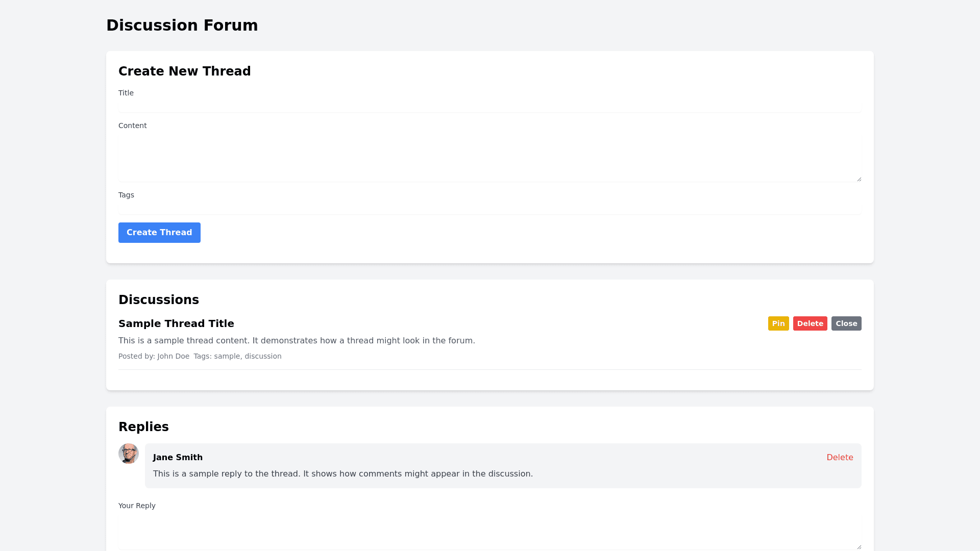Close the sample thread with gray Close button

[x=846, y=323]
